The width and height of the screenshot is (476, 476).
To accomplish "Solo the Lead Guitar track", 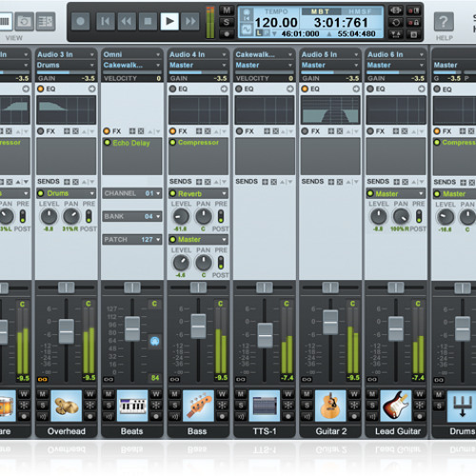I will point(372,406).
